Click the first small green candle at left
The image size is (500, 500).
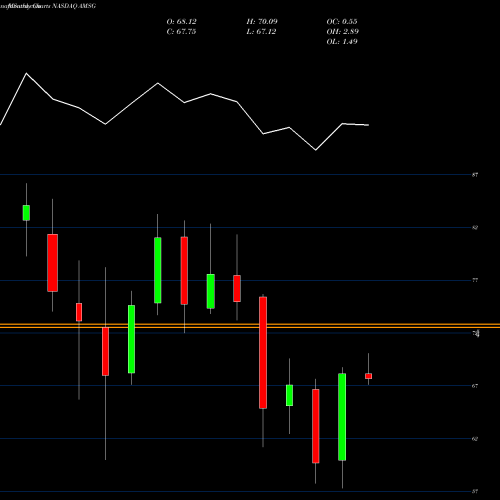click(26, 213)
